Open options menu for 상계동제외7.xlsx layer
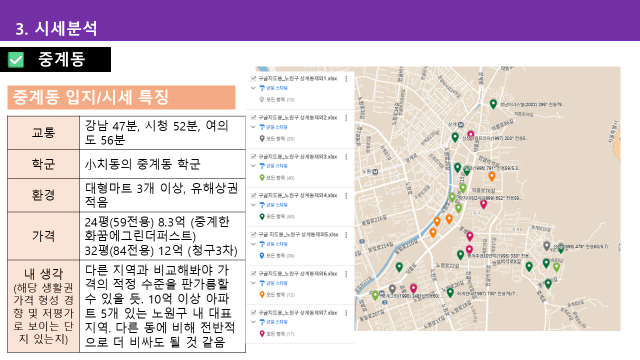Image resolution: width=640 pixels, height=360 pixels. 346,313
